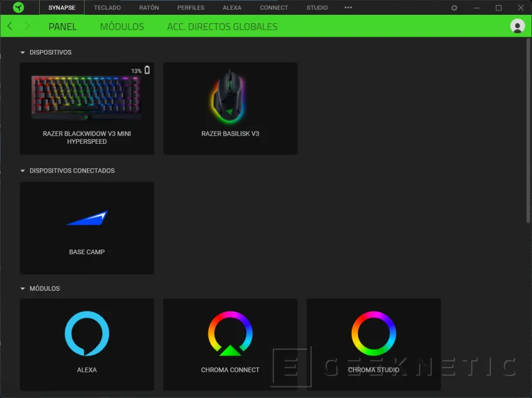Open the Módulos subtab
532x398 pixels.
(122, 26)
